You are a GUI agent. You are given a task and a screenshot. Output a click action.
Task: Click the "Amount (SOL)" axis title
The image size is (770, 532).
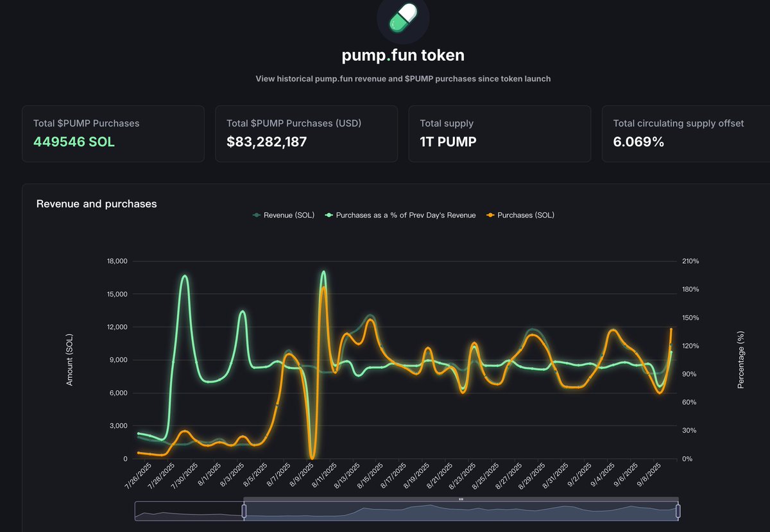[69, 360]
